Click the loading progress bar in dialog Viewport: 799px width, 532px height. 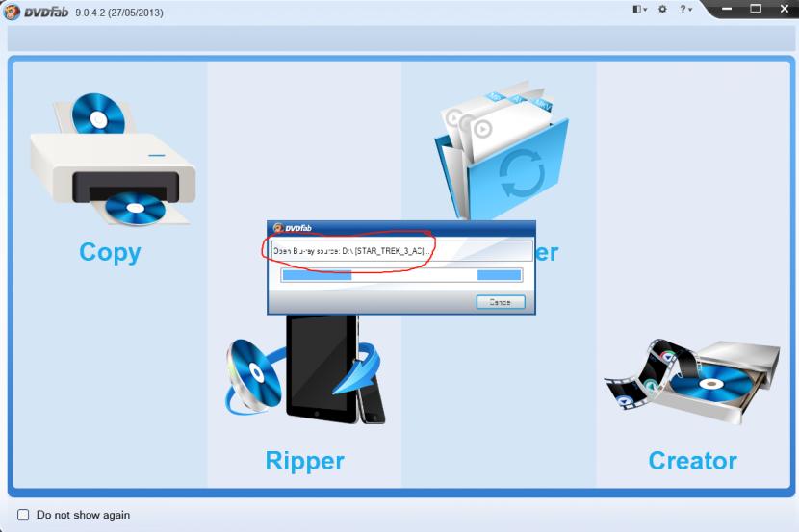(x=401, y=275)
